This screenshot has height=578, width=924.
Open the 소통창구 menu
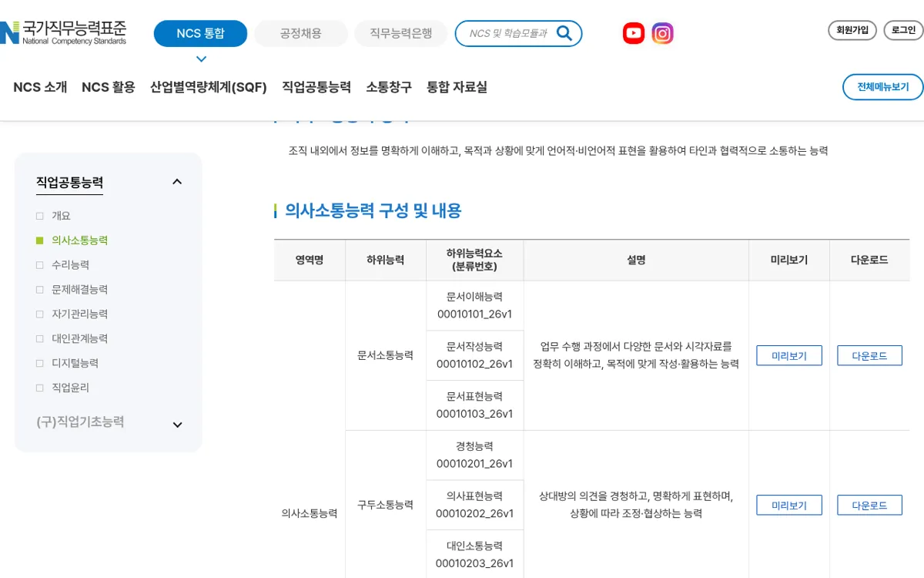[389, 87]
